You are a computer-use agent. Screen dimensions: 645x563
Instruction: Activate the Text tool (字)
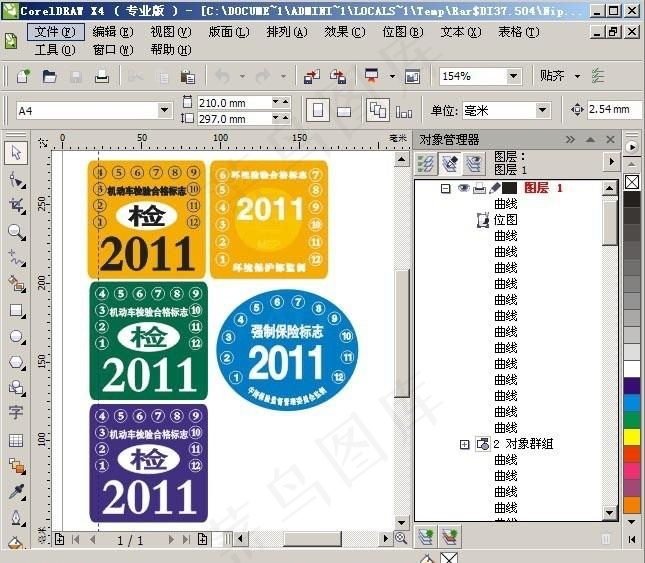[16, 413]
